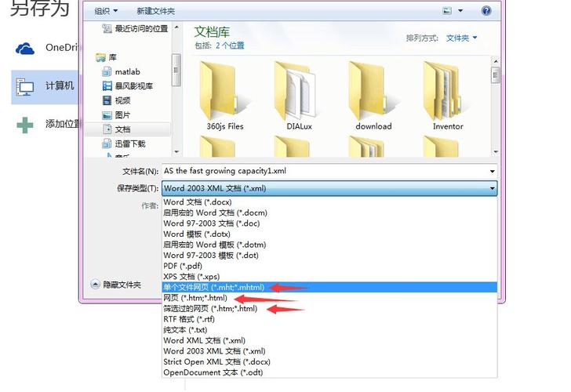Image resolution: width=571 pixels, height=392 pixels.
Task: Select 最近访问的位置 in sidebar
Action: click(135, 28)
